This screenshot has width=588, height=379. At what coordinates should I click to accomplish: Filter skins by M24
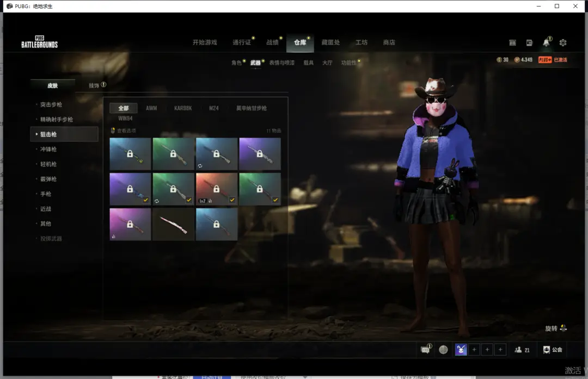[214, 108]
